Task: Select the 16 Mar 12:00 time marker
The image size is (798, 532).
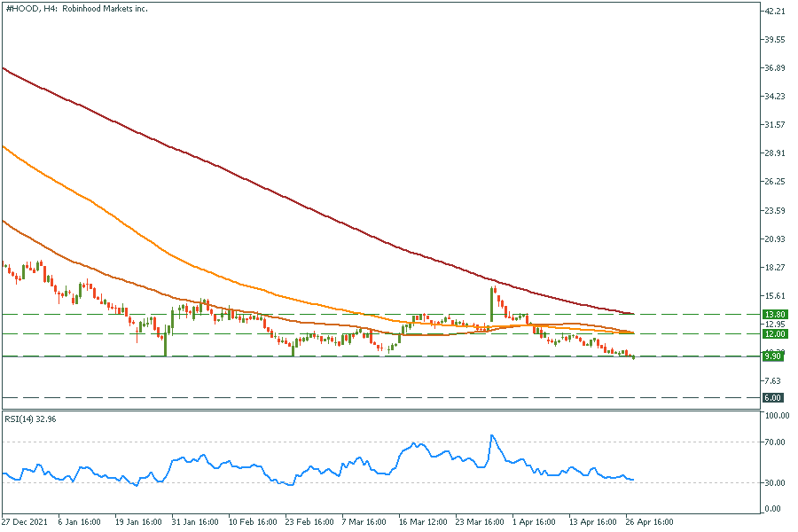Action: coord(423,522)
